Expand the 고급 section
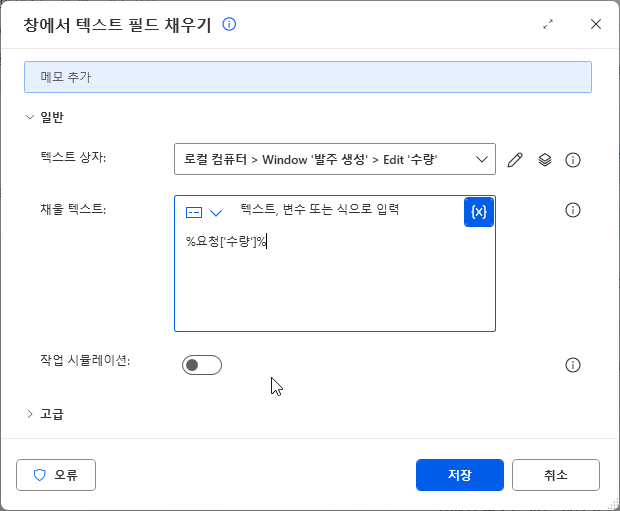 (x=30, y=414)
